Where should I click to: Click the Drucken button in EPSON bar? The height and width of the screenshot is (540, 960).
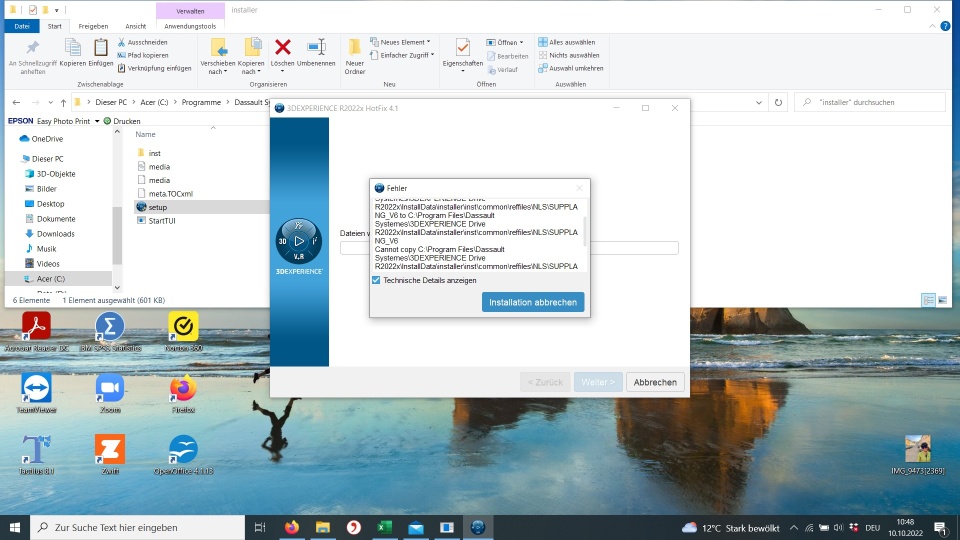[x=122, y=121]
